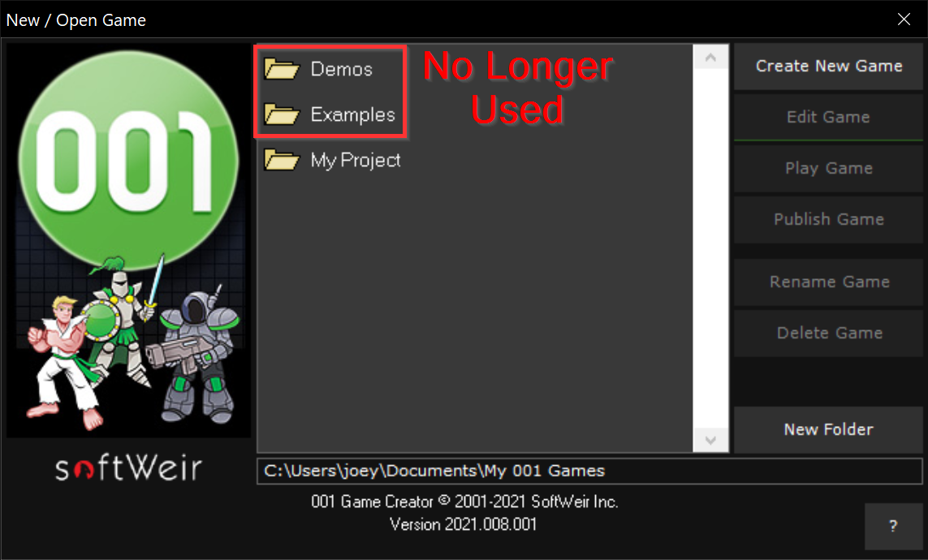
Task: Click the karate fighter character artwork
Action: [x=63, y=362]
